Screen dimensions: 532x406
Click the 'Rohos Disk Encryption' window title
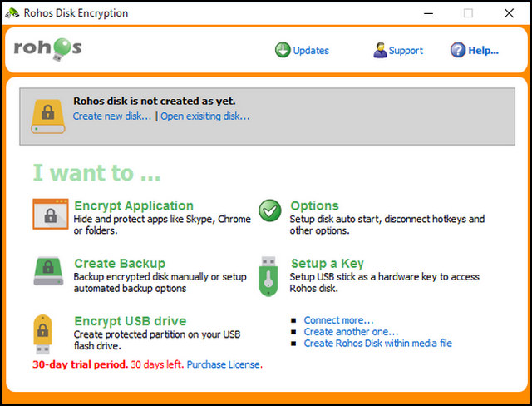[76, 13]
